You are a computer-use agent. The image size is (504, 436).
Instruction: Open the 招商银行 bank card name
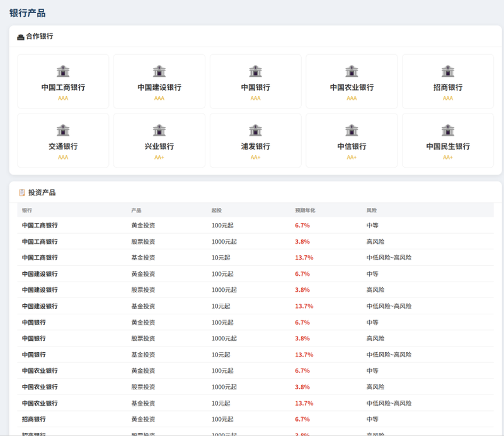(x=448, y=87)
